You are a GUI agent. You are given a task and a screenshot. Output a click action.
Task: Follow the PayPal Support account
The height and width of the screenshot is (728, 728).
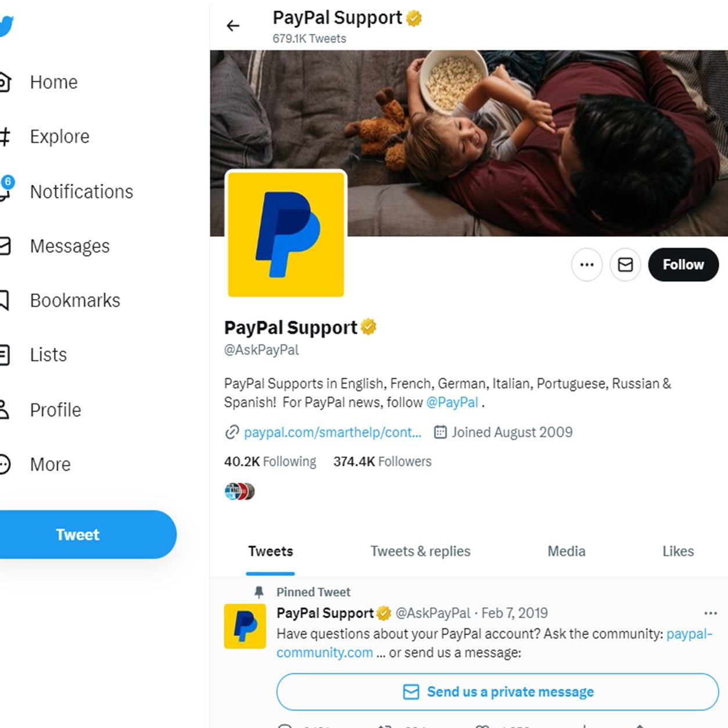[x=683, y=265]
